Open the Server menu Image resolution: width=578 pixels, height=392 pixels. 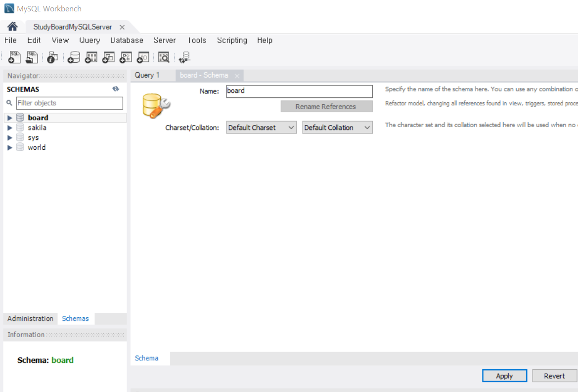[x=165, y=40]
